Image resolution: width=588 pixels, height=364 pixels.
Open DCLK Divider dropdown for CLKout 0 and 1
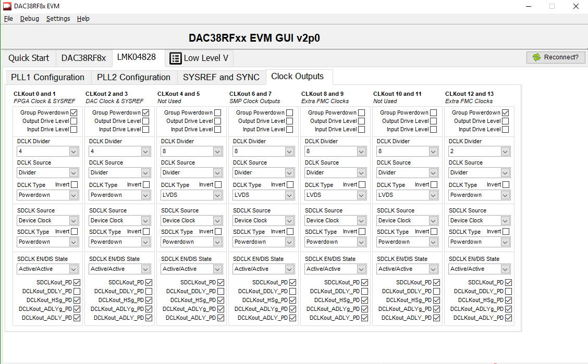(47, 152)
